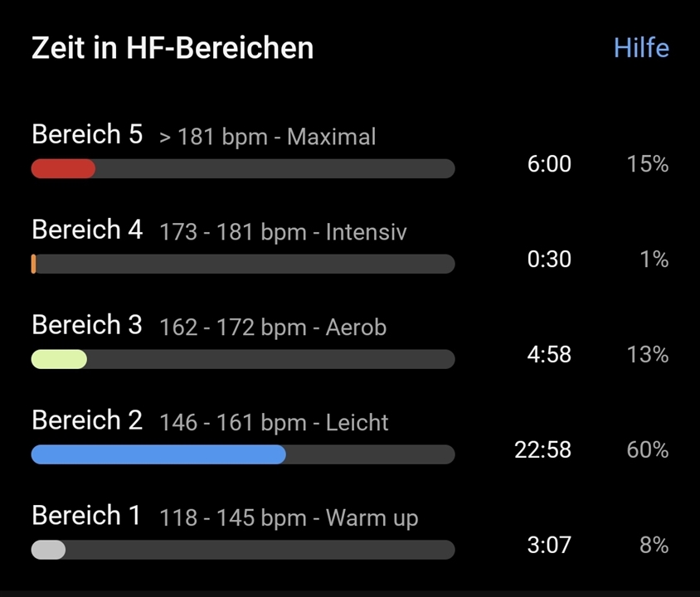Select the 0:30 time for Bereich 4
The width and height of the screenshot is (700, 597).
(x=549, y=259)
